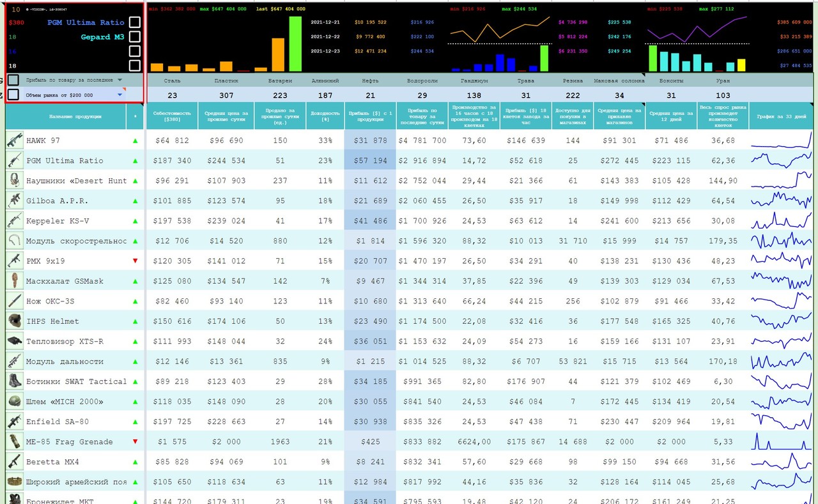Screen dimensions: 818x504
Task: Tick the checkbox next to PGM Ultima Ratio
Action: pos(135,22)
